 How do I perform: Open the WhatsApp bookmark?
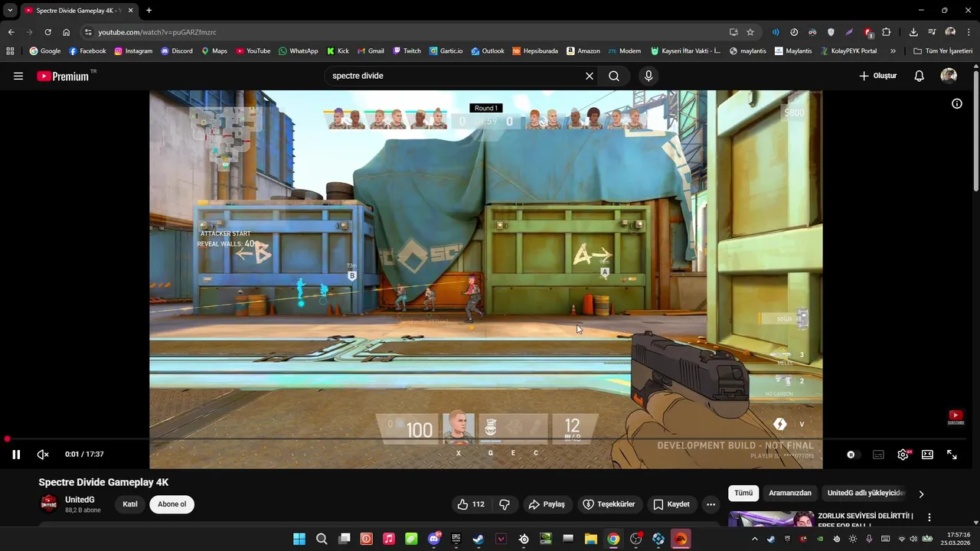coord(298,51)
